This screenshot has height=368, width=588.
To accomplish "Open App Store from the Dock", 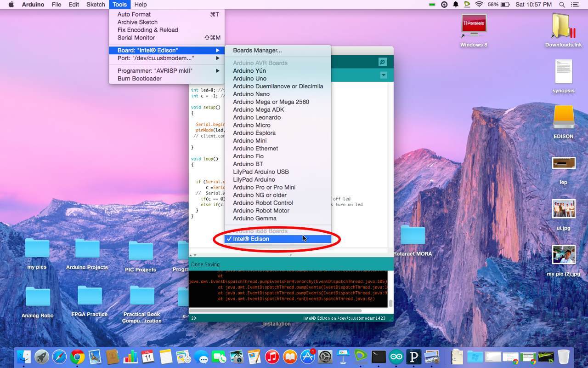I will coord(307,356).
